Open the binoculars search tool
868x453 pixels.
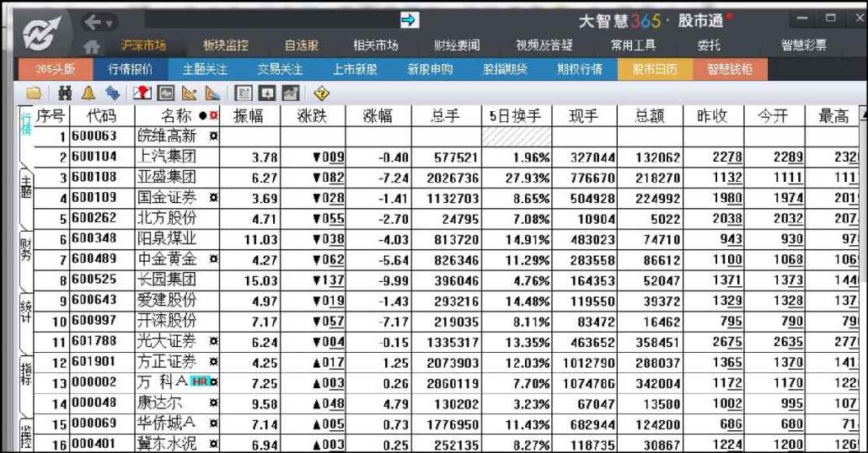pyautogui.click(x=66, y=93)
